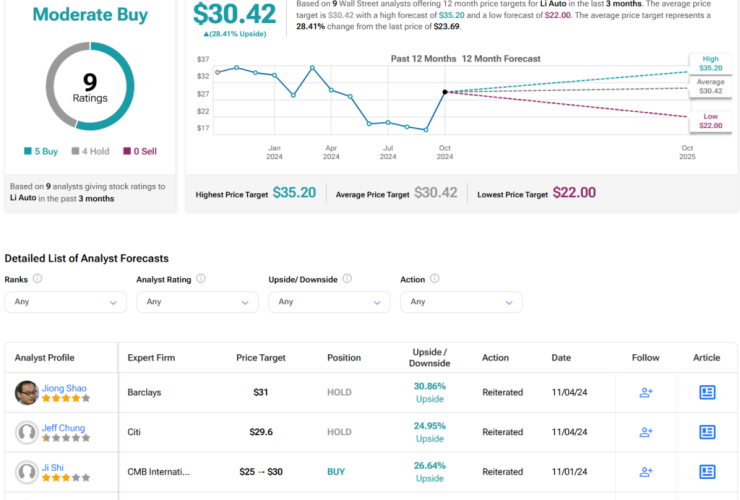Click the Detailed List of Analyst Forecasts heading

[86, 259]
